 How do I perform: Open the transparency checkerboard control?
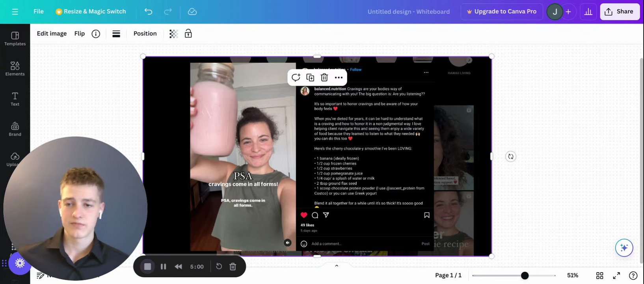click(173, 34)
